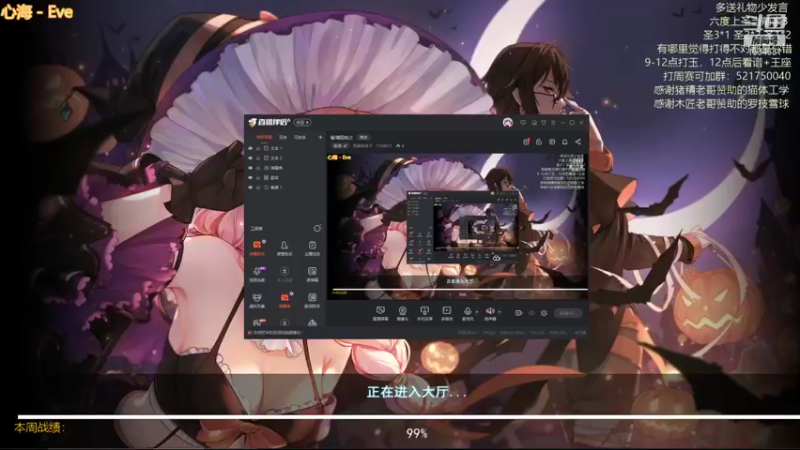Toggle eye icon on fifth source row
800x450 pixels.
[250, 187]
